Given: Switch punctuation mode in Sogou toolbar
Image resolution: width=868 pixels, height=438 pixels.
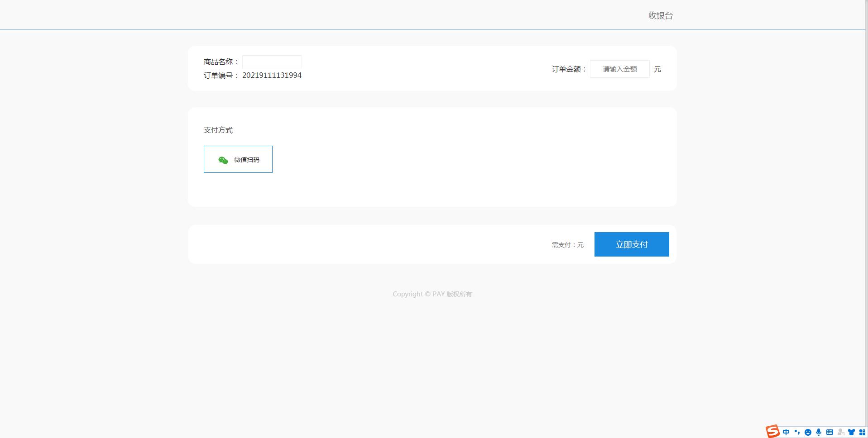Looking at the screenshot, I should (x=797, y=432).
